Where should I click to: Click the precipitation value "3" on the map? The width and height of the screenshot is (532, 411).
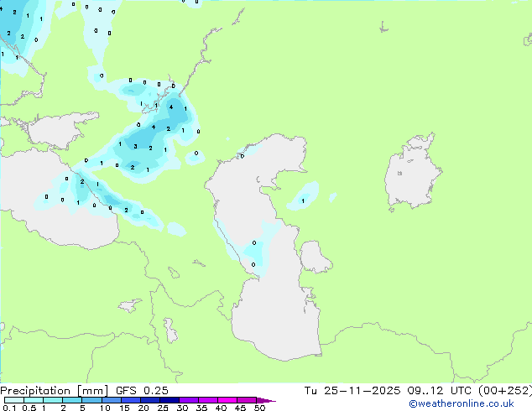(x=135, y=147)
